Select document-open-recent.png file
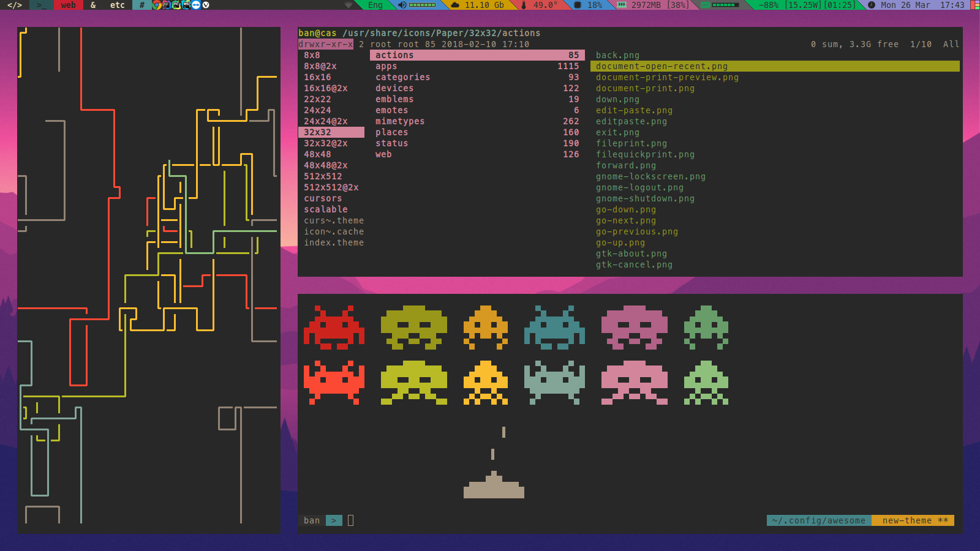 [x=775, y=66]
